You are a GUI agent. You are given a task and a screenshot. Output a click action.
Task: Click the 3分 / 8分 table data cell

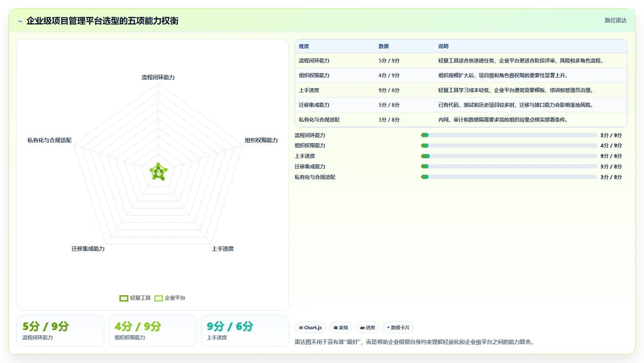pos(389,120)
